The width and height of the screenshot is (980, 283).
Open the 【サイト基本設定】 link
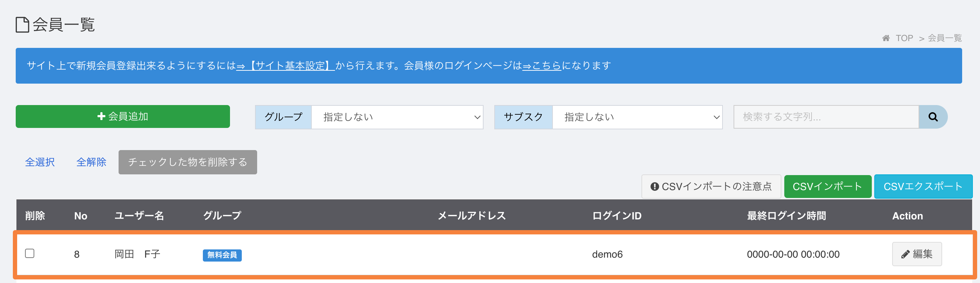pyautogui.click(x=285, y=65)
